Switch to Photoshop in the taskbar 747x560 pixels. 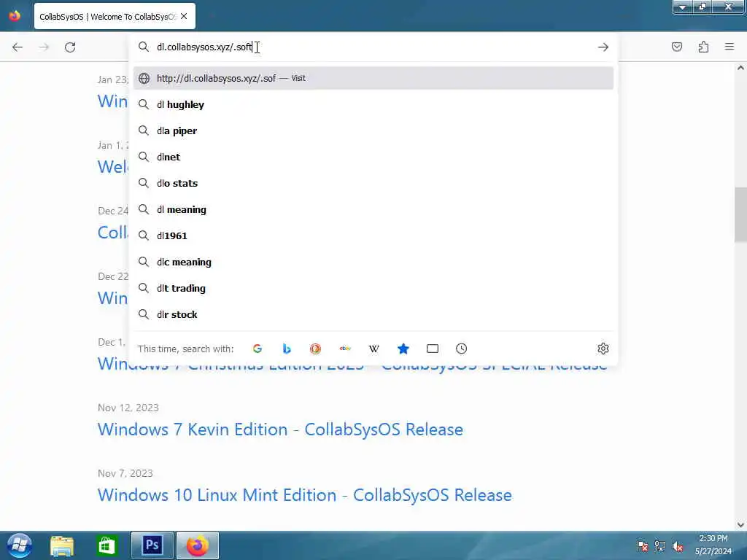pos(152,545)
